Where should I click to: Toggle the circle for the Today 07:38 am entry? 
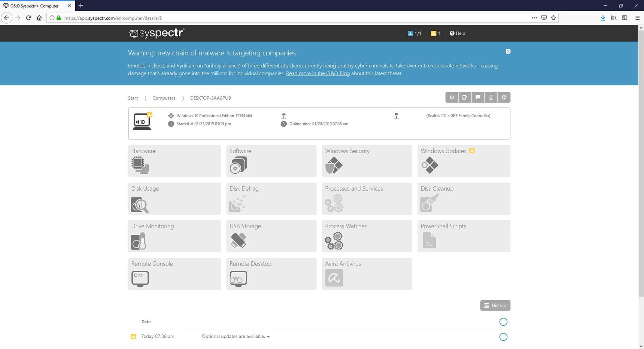pyautogui.click(x=504, y=337)
